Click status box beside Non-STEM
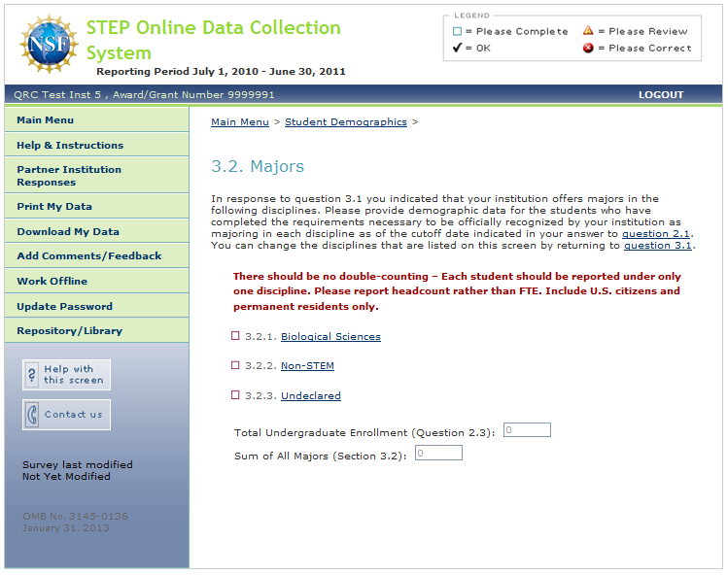The width and height of the screenshot is (728, 575). (235, 366)
